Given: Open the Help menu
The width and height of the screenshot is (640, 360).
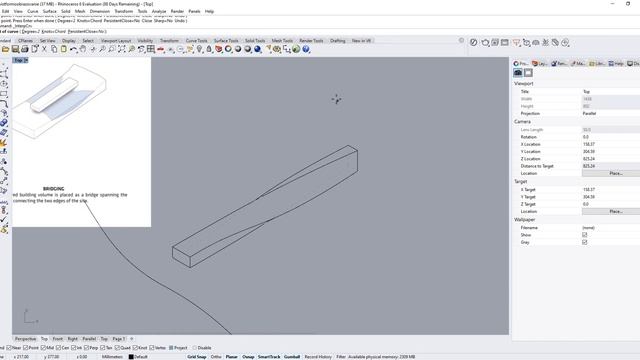Looking at the screenshot, I should pyautogui.click(x=209, y=11).
